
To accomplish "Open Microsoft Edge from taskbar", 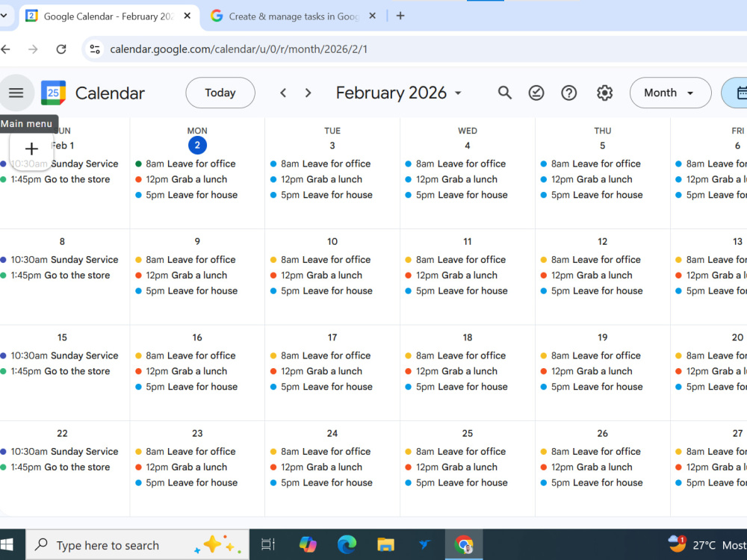I will 347,544.
